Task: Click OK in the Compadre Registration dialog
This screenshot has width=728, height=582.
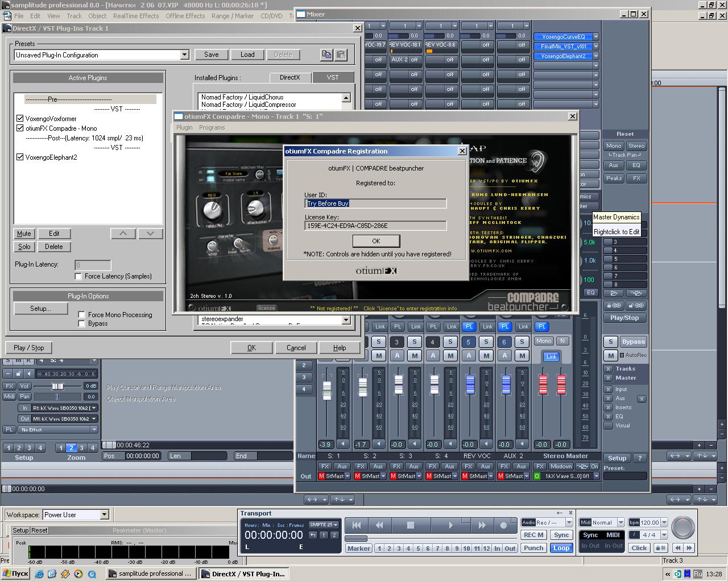Action: pos(375,241)
